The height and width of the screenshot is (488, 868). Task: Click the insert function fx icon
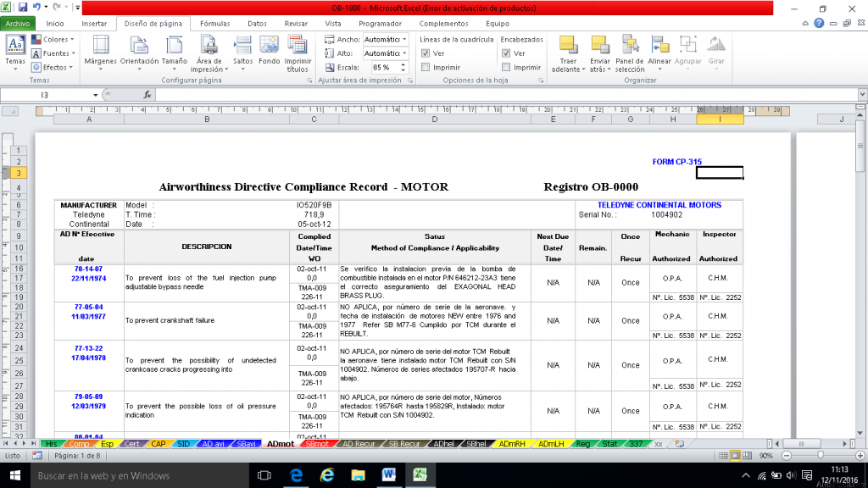(147, 95)
